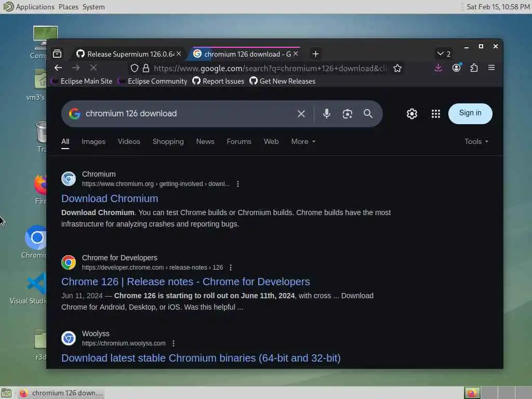The image size is (532, 399).
Task: Select the Videos search tab
Action: (x=129, y=141)
